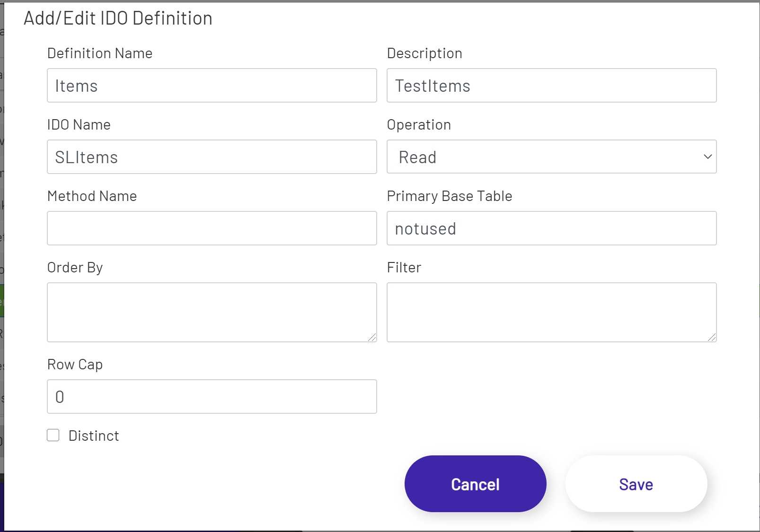Click the Order By textarea resize grip
This screenshot has height=532, width=760.
(372, 338)
